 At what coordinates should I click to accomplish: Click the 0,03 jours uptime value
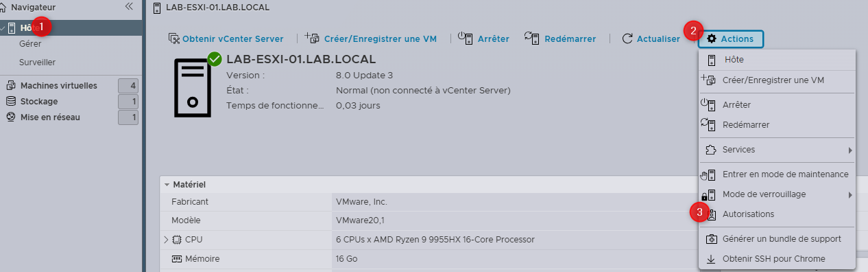click(x=358, y=106)
